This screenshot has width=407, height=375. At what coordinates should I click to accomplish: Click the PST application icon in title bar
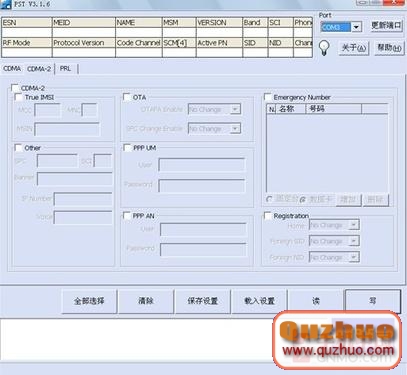tap(6, 5)
